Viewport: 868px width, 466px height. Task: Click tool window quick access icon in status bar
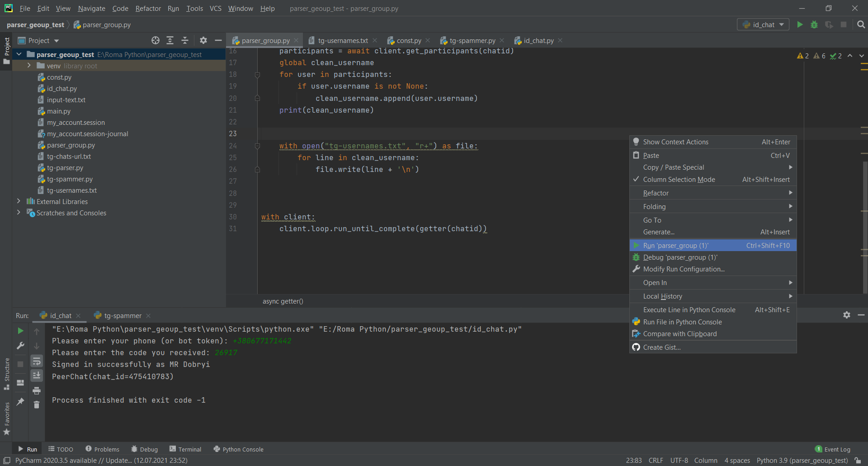(x=7, y=461)
